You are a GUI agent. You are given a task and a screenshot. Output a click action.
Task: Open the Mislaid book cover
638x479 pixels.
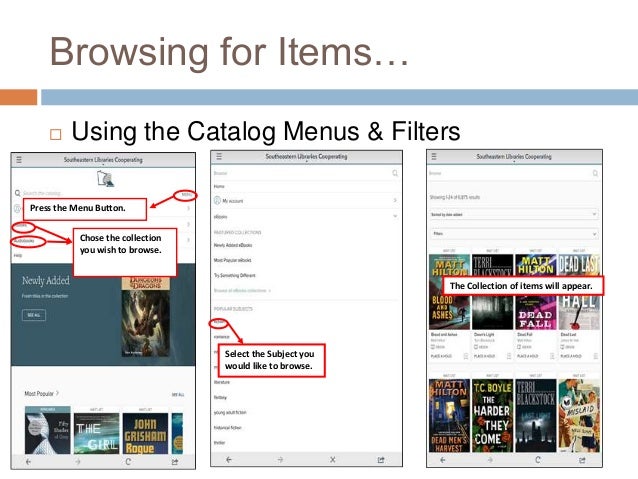click(579, 415)
